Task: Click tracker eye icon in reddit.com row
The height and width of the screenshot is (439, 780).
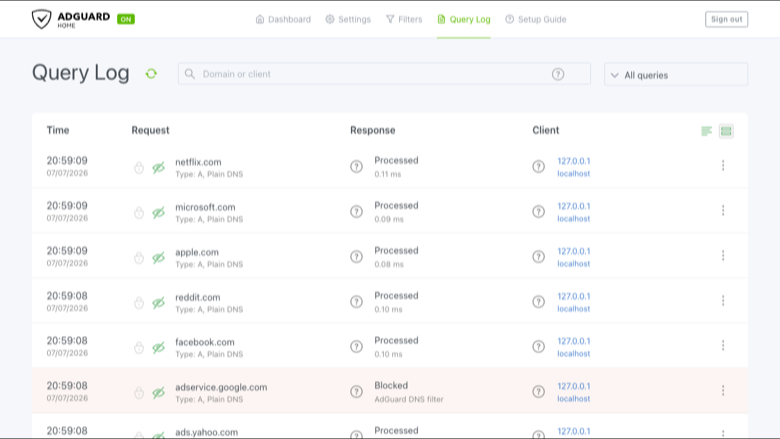Action: (x=158, y=303)
